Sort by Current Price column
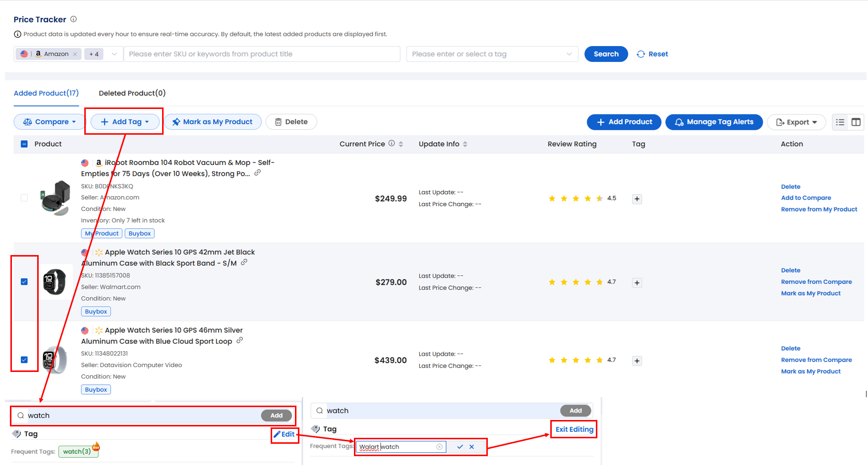 (x=401, y=144)
